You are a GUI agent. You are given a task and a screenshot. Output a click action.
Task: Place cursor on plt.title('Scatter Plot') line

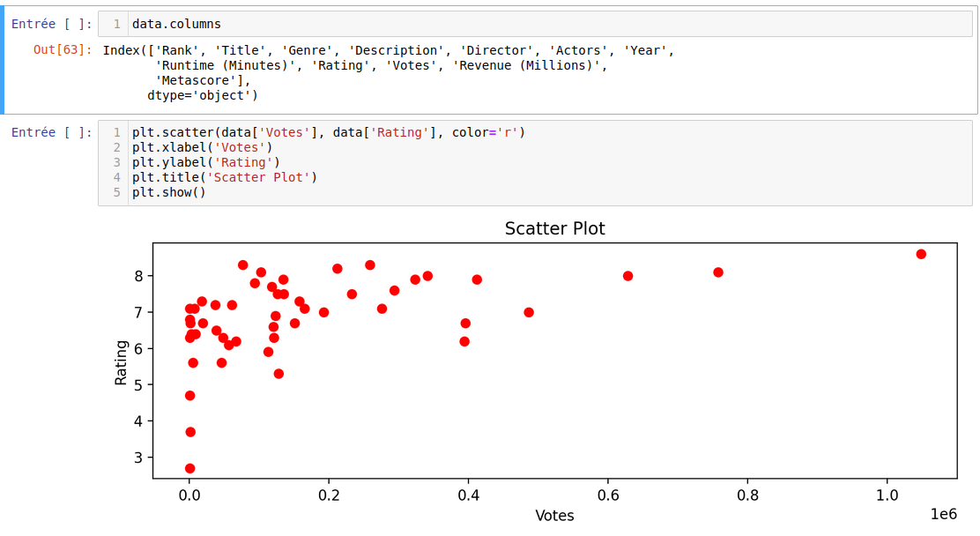pos(224,177)
